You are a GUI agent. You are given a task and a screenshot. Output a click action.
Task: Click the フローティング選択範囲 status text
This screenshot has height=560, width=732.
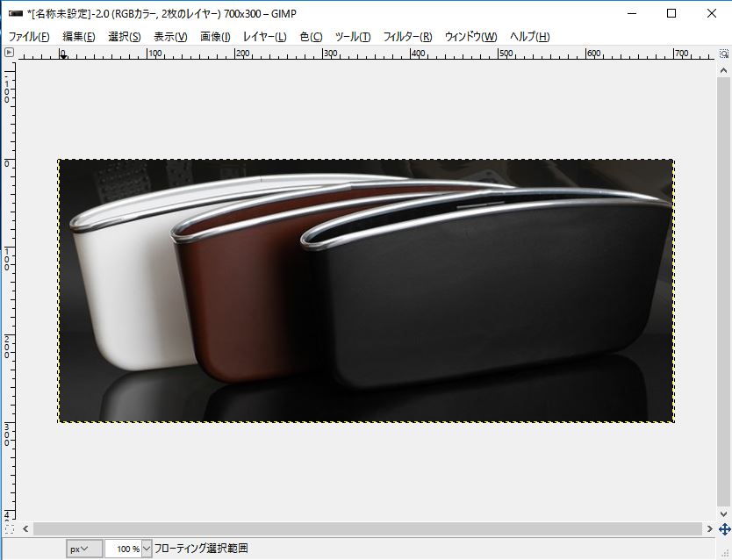(201, 549)
